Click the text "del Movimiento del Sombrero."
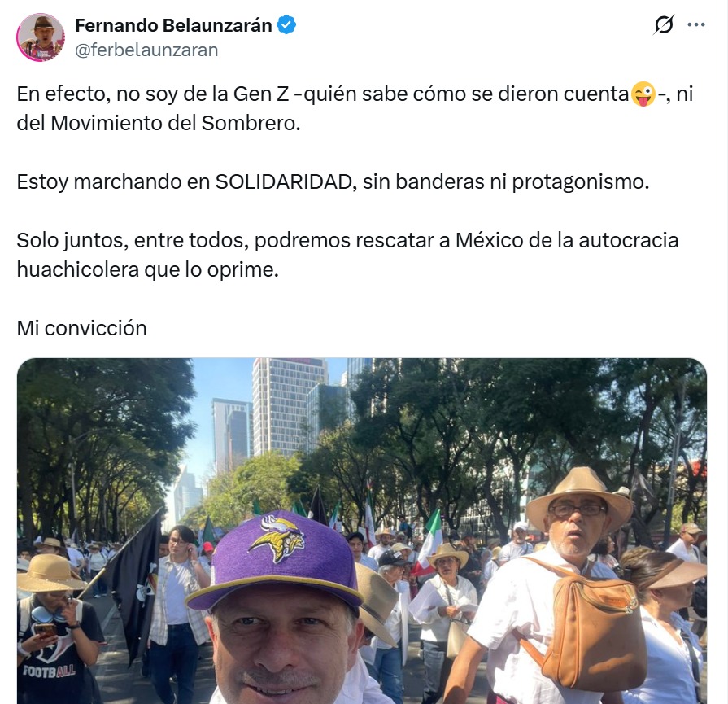Screen dimensions: 728x704 (159, 123)
